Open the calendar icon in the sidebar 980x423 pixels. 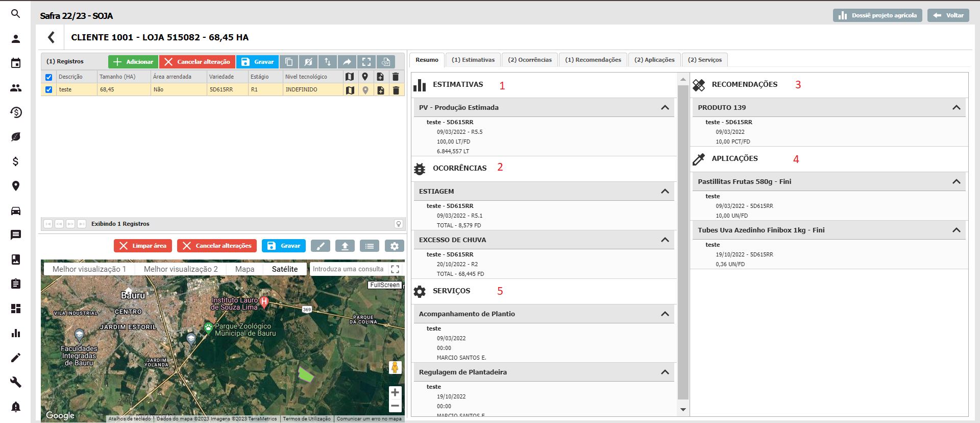click(x=16, y=63)
